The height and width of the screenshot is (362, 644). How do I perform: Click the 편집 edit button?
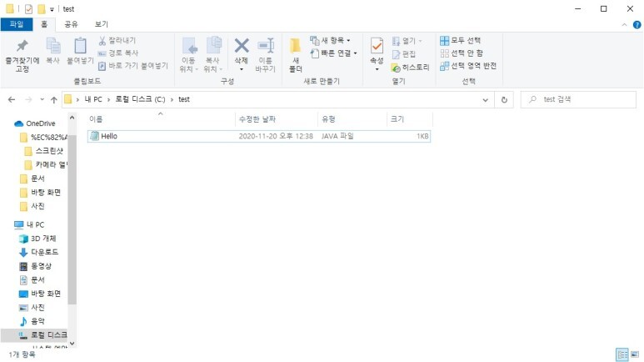point(404,54)
